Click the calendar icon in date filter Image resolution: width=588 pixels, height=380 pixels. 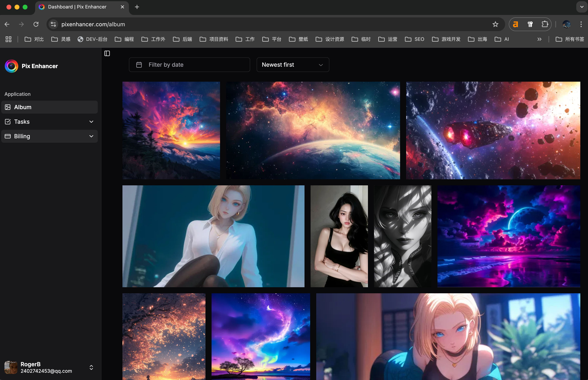139,65
